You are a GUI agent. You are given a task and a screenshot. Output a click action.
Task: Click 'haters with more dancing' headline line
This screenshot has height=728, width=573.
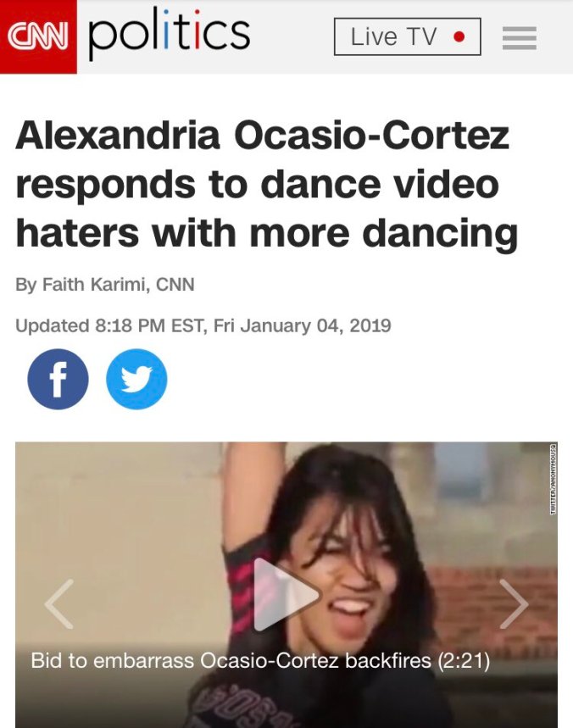266,232
